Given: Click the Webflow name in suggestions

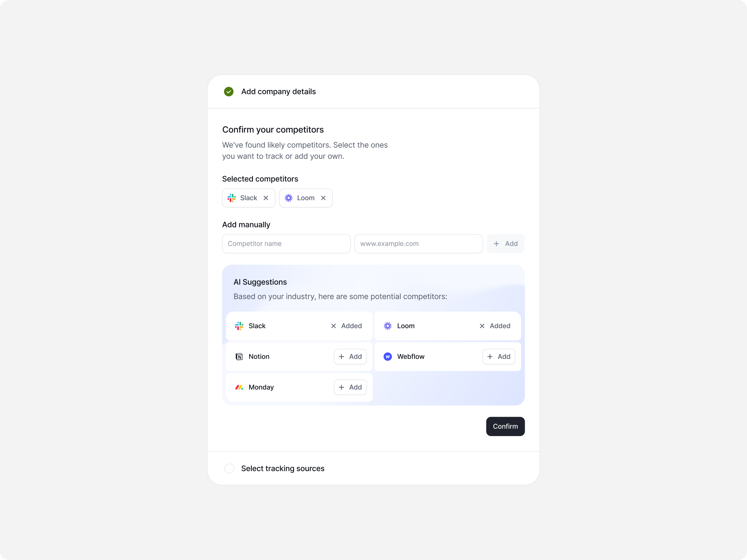Looking at the screenshot, I should click(x=411, y=357).
